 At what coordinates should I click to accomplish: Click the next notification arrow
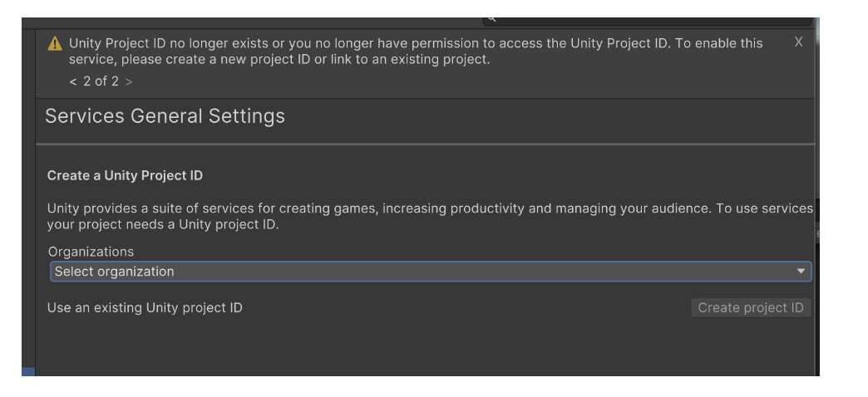[x=129, y=82]
